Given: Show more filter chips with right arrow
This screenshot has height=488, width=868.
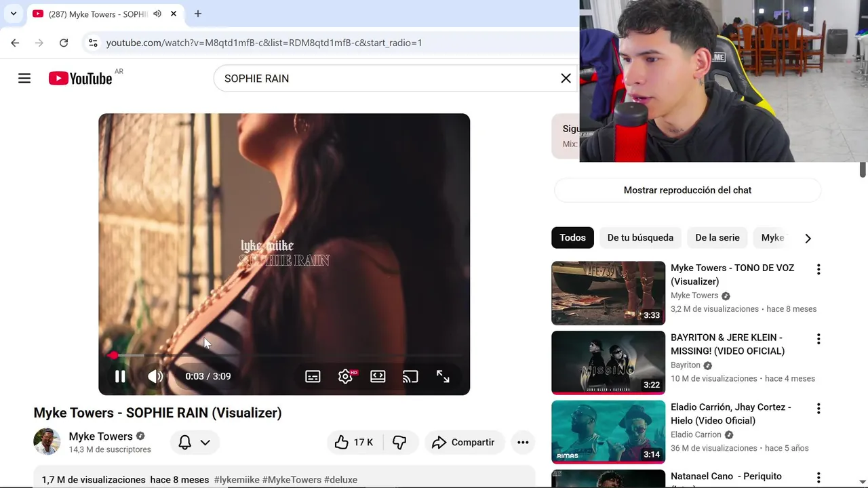Looking at the screenshot, I should [x=808, y=239].
